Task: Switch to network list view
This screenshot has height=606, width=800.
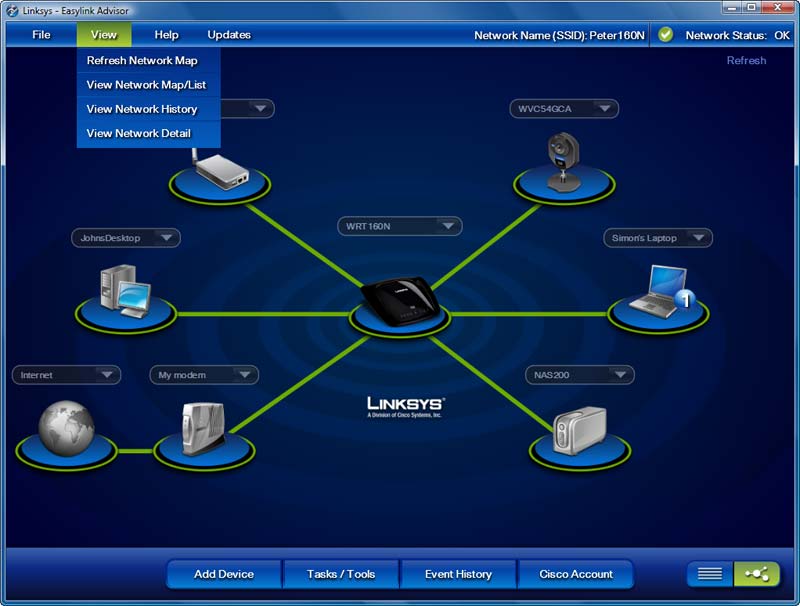Action: [x=710, y=574]
